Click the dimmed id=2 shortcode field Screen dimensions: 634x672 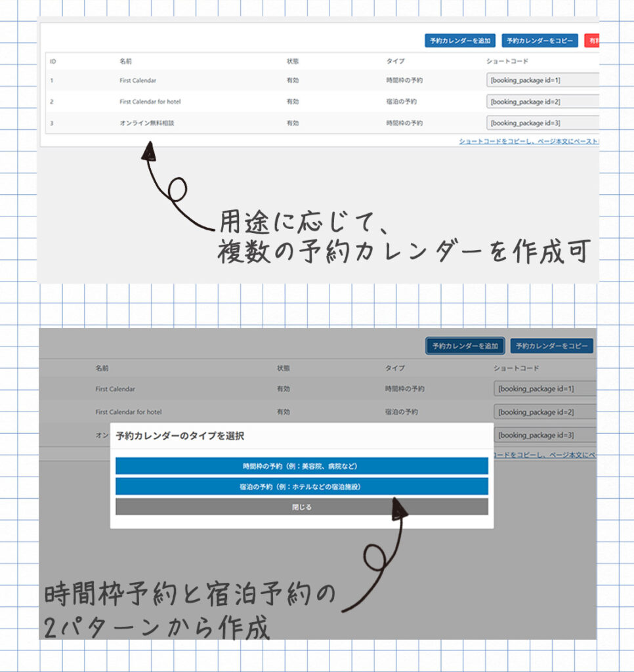tap(545, 412)
